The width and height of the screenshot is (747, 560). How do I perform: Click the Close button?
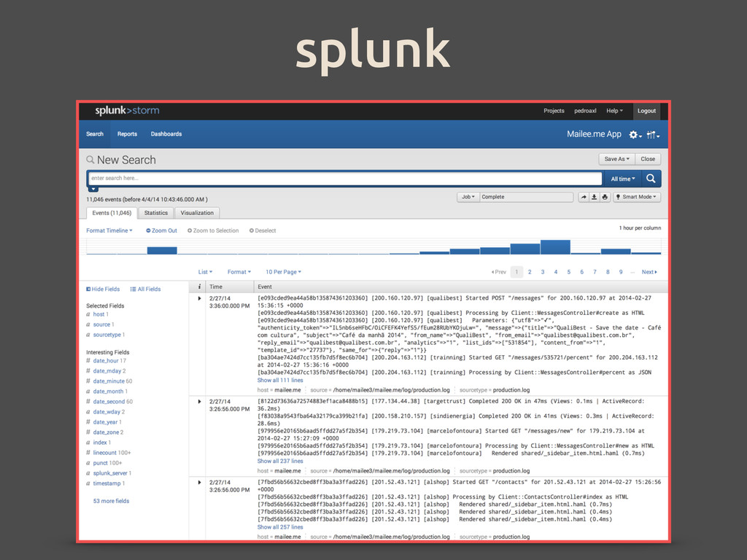click(648, 159)
